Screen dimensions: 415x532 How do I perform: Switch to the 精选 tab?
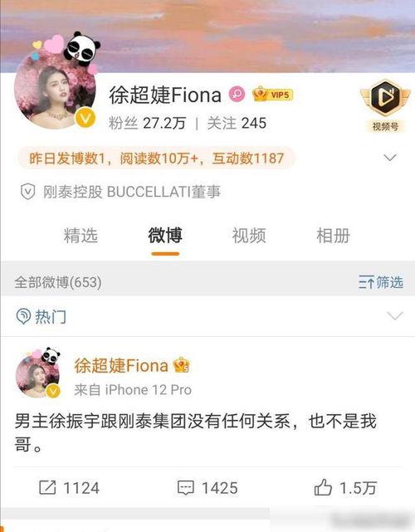point(81,236)
